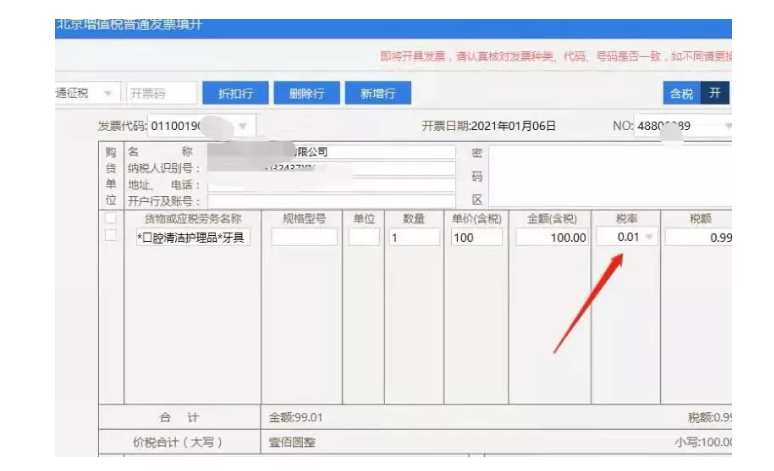Image resolution: width=774 pixels, height=471 pixels.
Task: Click the 规格型号 input cell
Action: click(304, 237)
